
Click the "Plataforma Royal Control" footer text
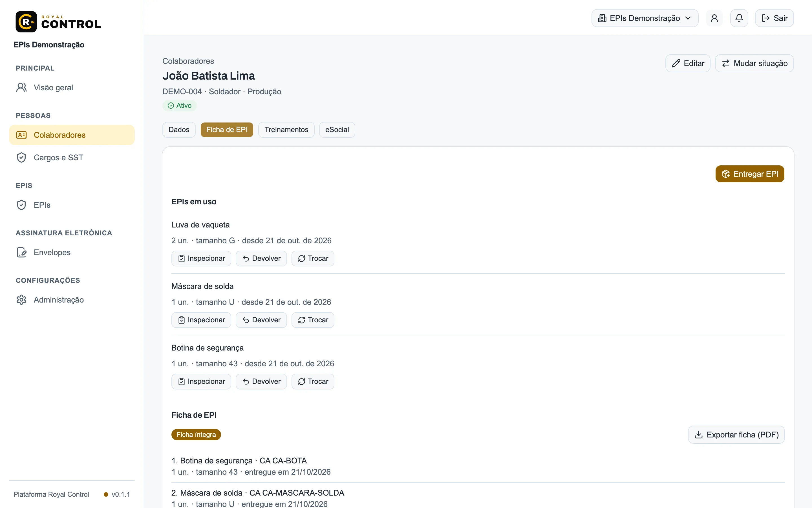(51, 494)
